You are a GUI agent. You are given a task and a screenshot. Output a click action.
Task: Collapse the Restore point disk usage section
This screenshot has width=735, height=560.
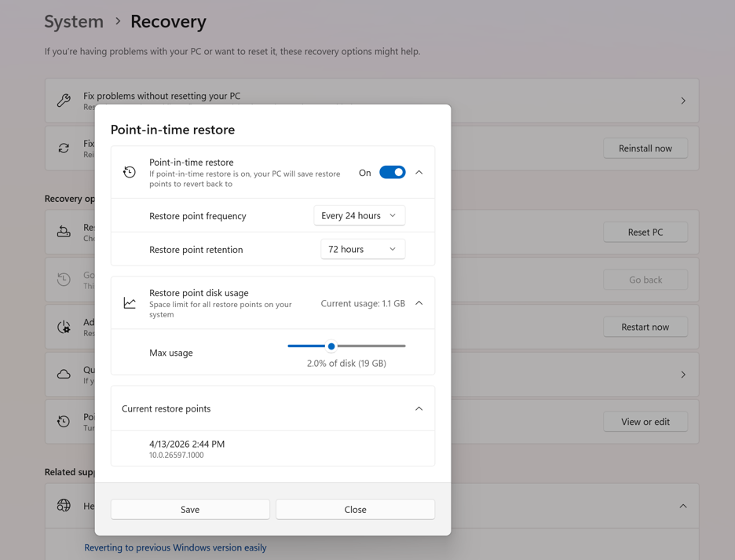tap(419, 303)
